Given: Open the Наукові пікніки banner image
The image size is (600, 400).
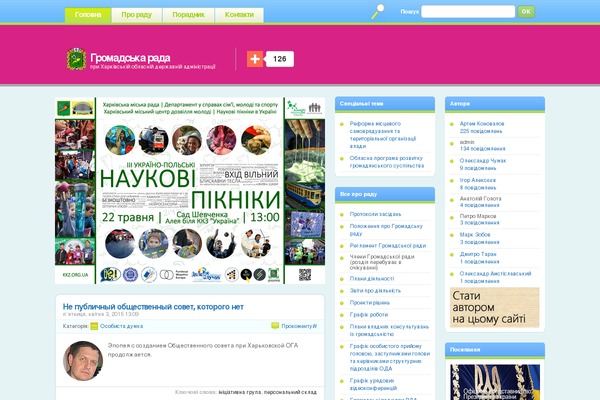Looking at the screenshot, I should click(190, 190).
